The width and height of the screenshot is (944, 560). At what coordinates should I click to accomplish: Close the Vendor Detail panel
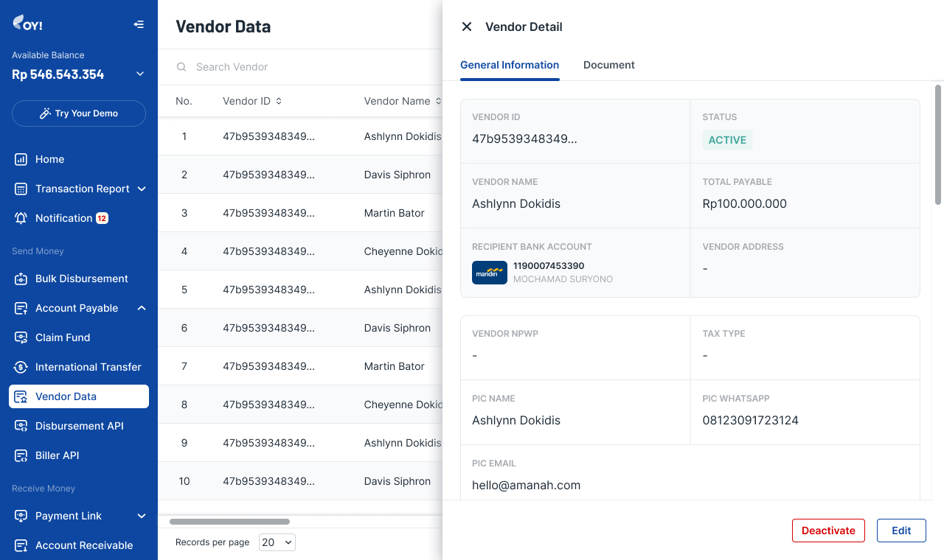point(467,27)
